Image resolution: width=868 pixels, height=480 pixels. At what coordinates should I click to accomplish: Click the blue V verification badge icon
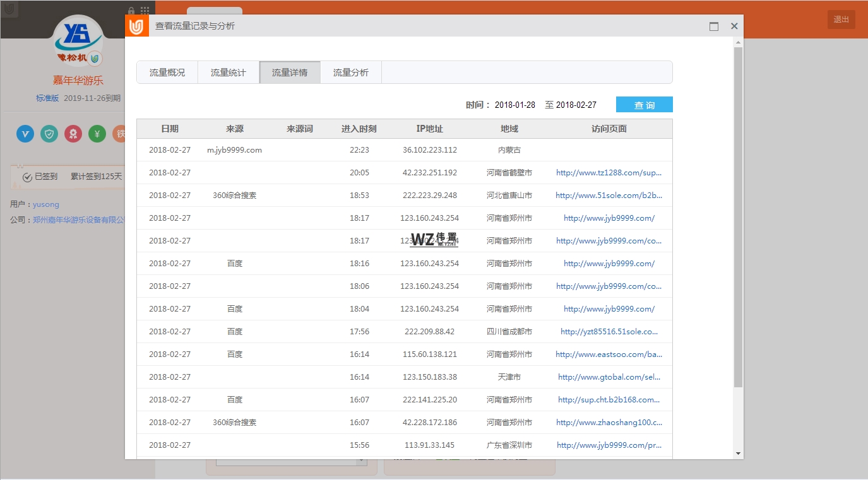tap(25, 134)
